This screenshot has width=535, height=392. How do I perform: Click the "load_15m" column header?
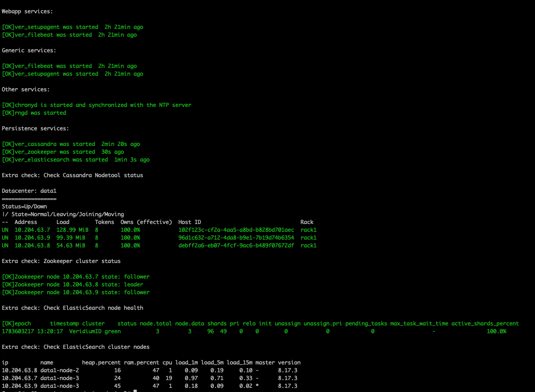coord(240,363)
